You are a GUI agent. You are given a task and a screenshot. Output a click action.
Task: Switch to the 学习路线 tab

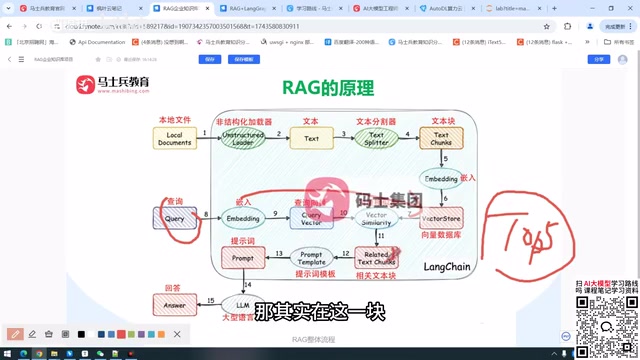coord(314,8)
